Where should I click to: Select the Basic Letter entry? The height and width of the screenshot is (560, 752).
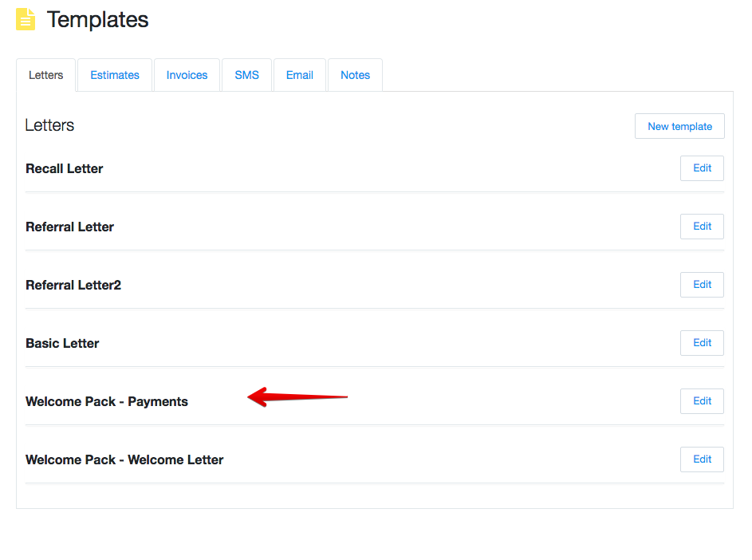[62, 344]
